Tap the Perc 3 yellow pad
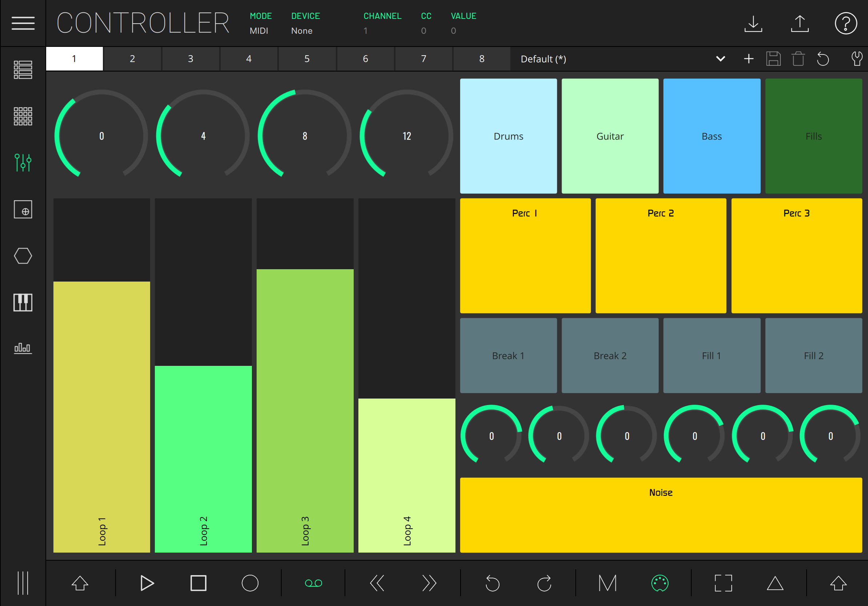Screen dimensions: 868x606 tap(796, 256)
